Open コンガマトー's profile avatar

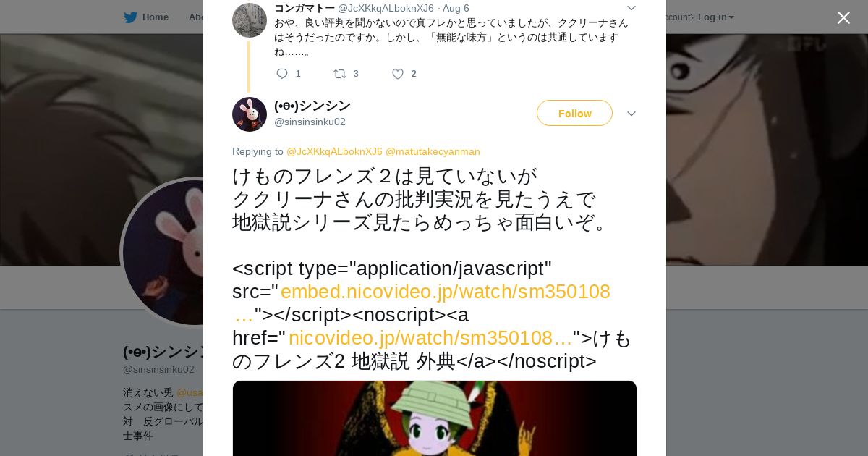(250, 20)
